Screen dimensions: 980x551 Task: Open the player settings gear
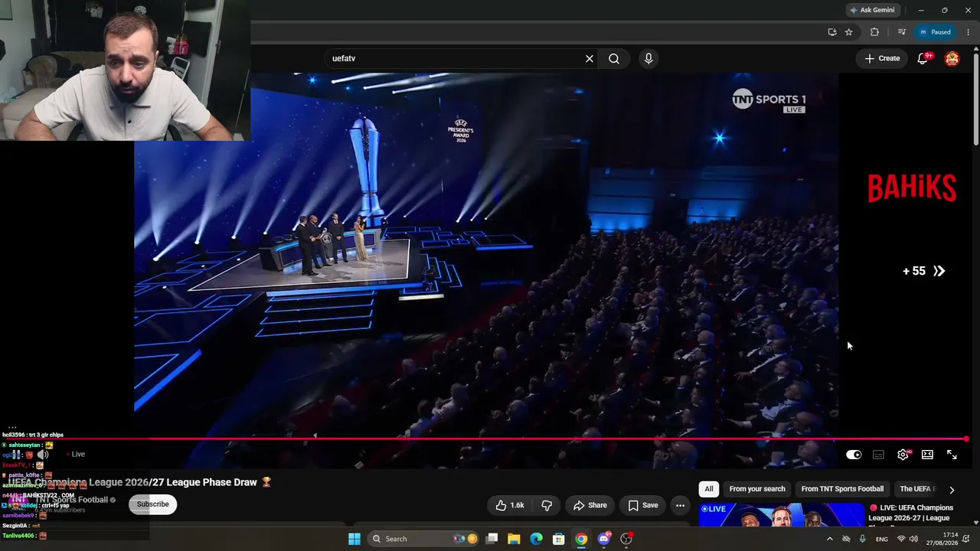(x=903, y=455)
